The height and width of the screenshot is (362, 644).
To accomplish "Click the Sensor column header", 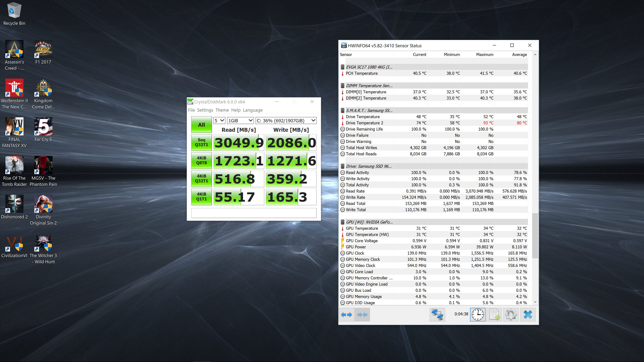I will [366, 54].
